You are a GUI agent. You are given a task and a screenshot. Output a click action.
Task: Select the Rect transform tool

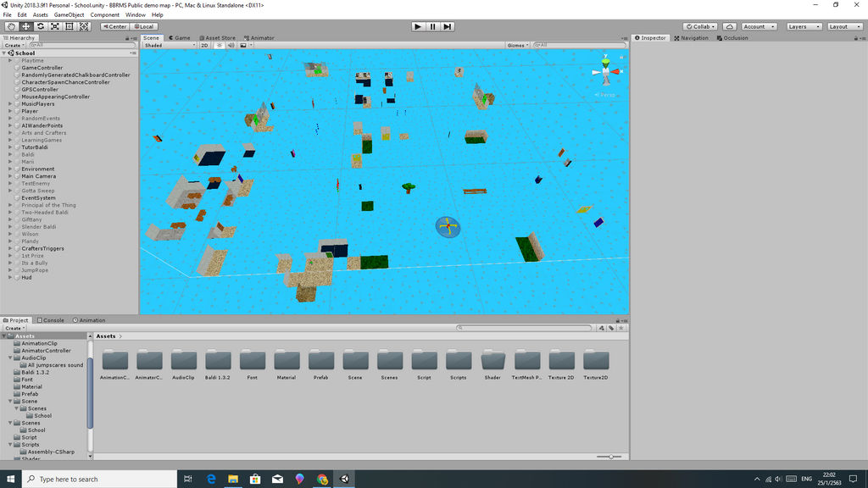70,26
